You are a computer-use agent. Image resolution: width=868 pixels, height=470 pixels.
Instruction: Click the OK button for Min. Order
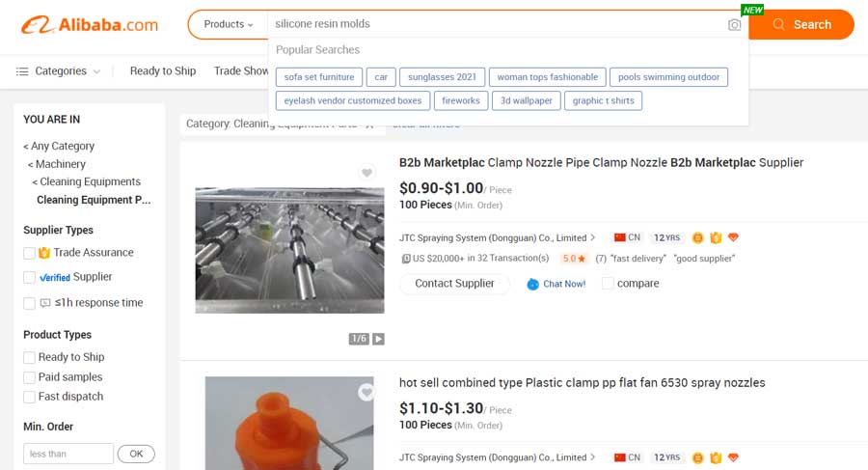[x=136, y=454]
